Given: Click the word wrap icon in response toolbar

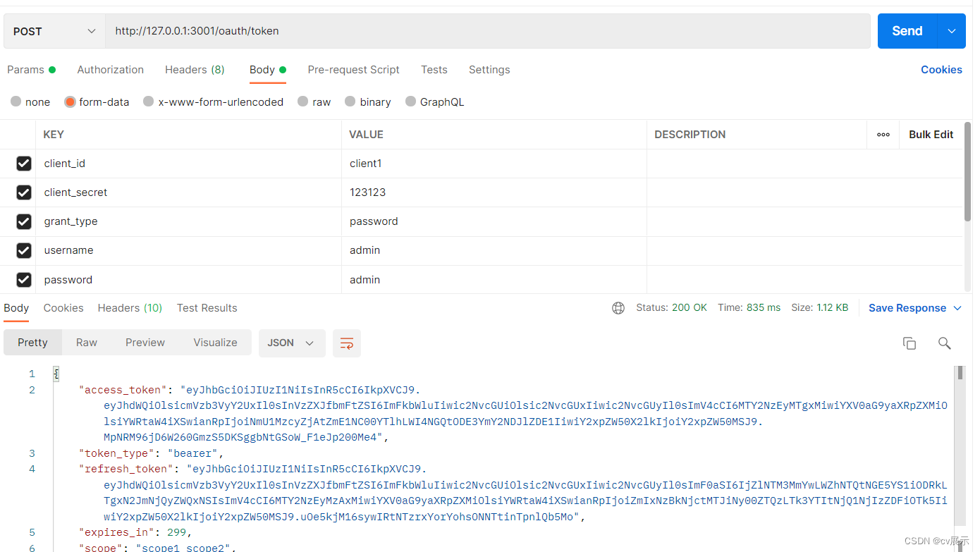Looking at the screenshot, I should coord(346,343).
